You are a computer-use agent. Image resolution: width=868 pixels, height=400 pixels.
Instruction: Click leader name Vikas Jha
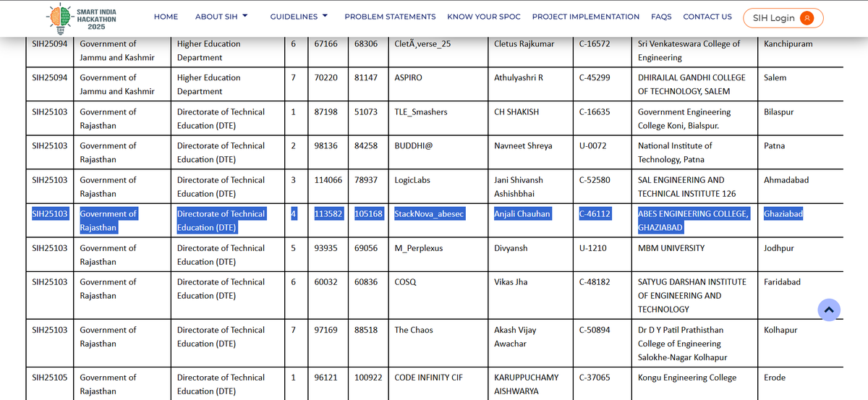pyautogui.click(x=511, y=282)
